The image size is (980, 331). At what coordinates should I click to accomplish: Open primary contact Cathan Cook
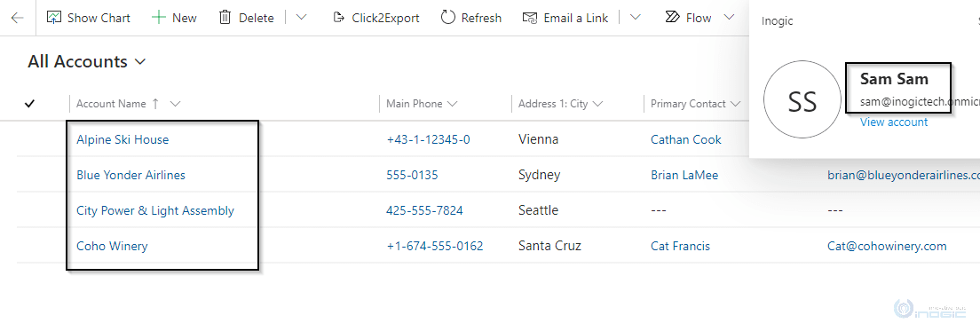click(x=685, y=140)
